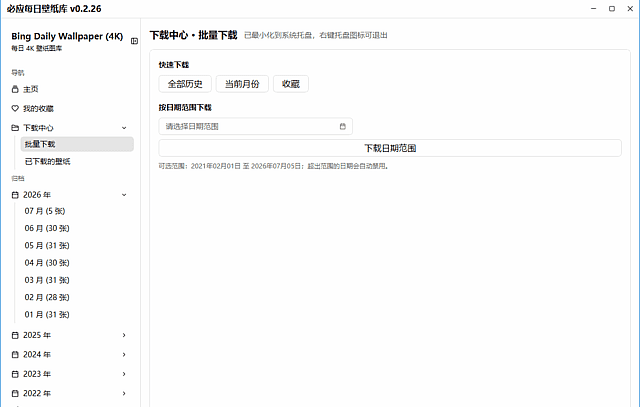This screenshot has width=640, height=407.
Task: Click the 当前月份 quick download button
Action: 242,84
